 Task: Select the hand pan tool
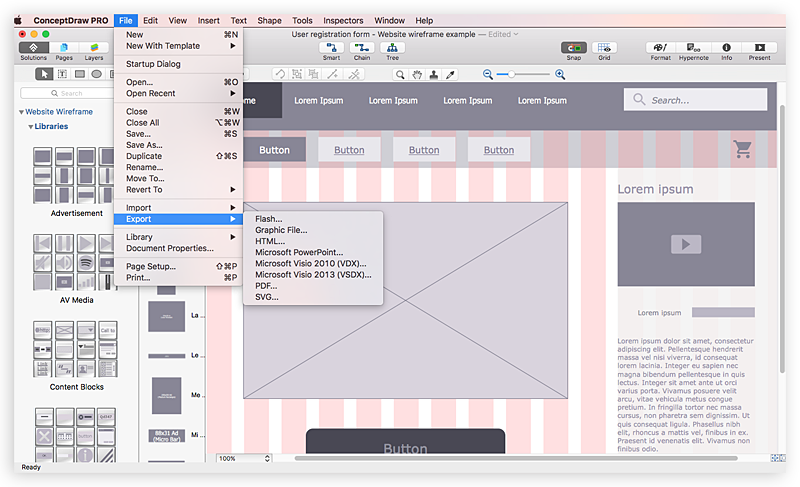coord(417,75)
